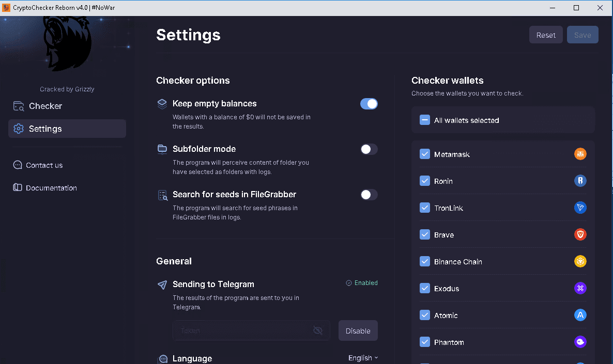Open the Language dropdown
This screenshot has height=364, width=613.
pos(362,357)
